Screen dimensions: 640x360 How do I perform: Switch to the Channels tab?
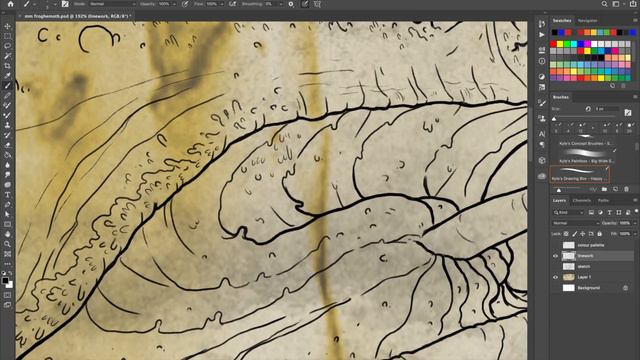pyautogui.click(x=582, y=200)
